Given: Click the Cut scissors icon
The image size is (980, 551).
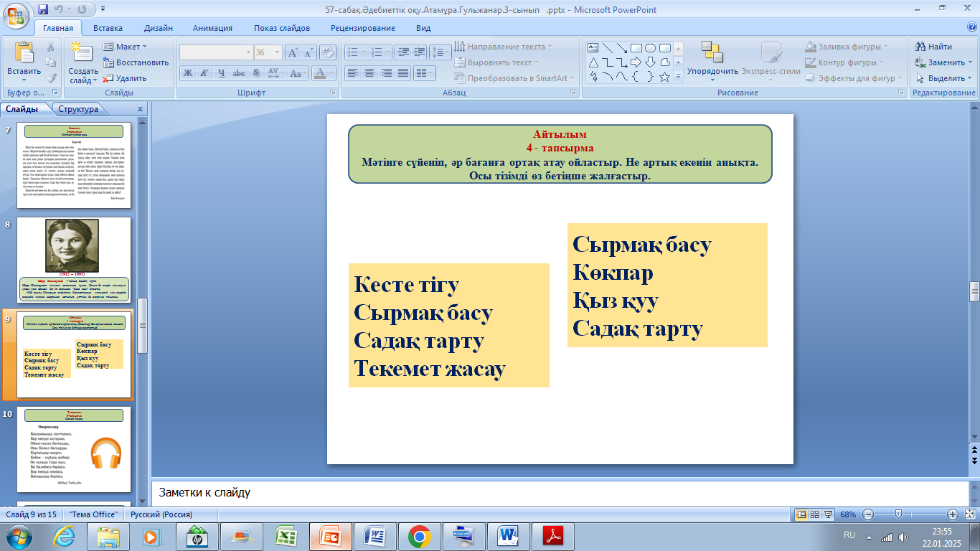Looking at the screenshot, I should (51, 47).
